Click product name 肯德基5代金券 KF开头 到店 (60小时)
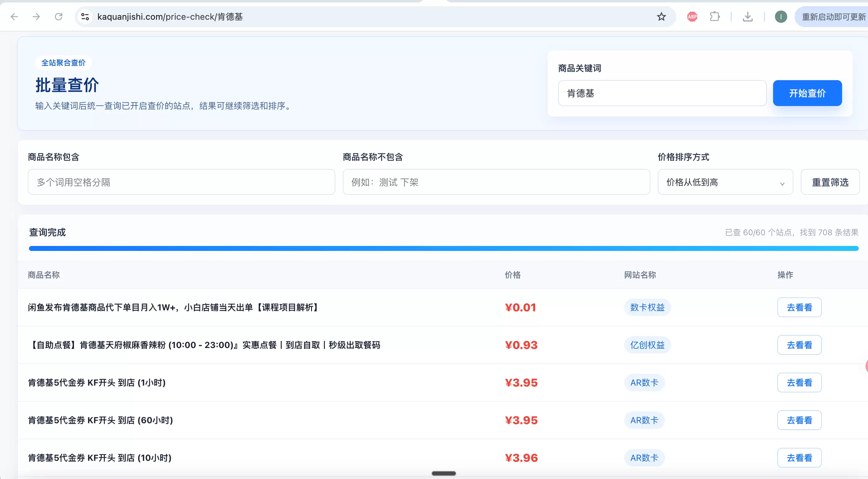 tap(100, 420)
